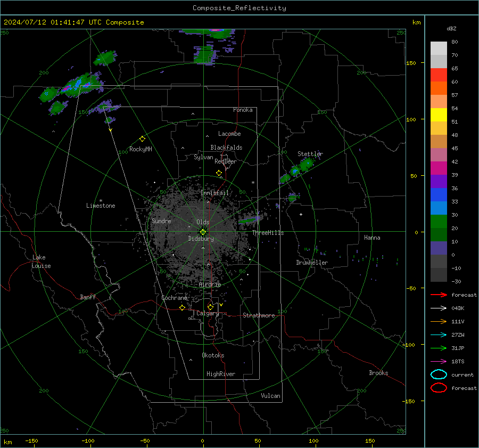Select the orange 111V arrow icon
Screen dimensions: 479x448
[439, 321]
